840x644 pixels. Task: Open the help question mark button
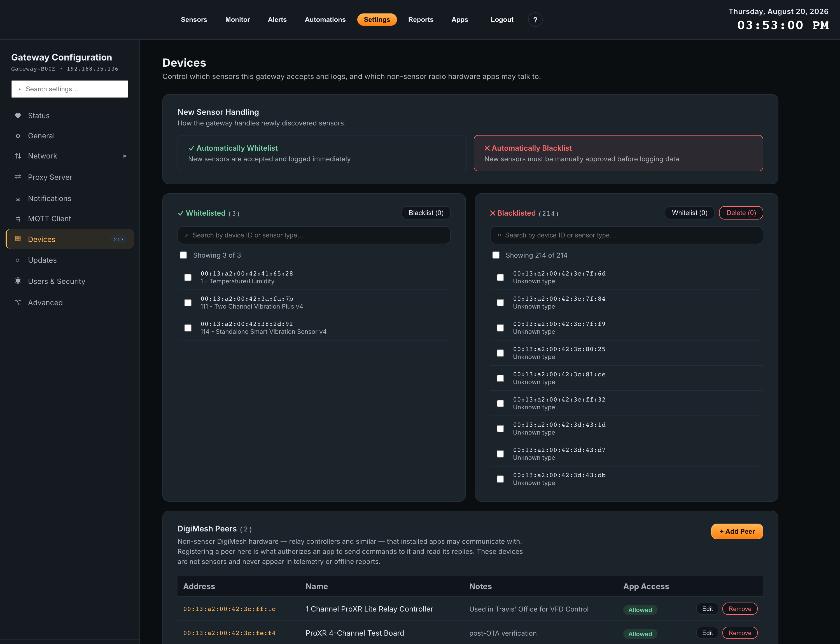click(x=535, y=20)
